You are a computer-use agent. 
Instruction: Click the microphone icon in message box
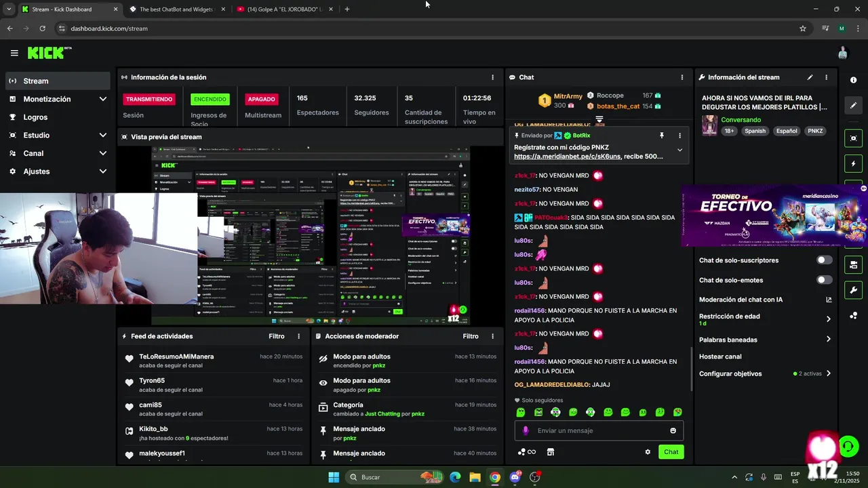click(526, 430)
